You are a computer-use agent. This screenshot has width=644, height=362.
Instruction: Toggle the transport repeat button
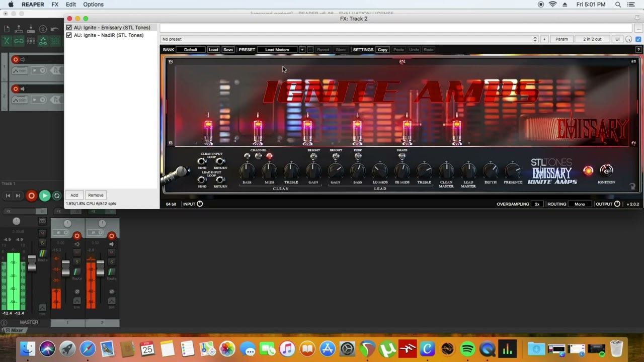coord(57,196)
